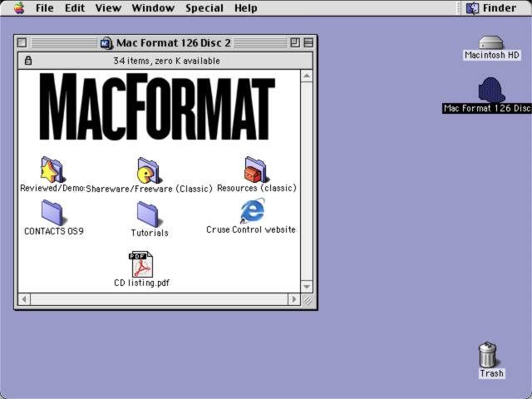
Task: Click the 'Trash' label text
Action: click(491, 373)
